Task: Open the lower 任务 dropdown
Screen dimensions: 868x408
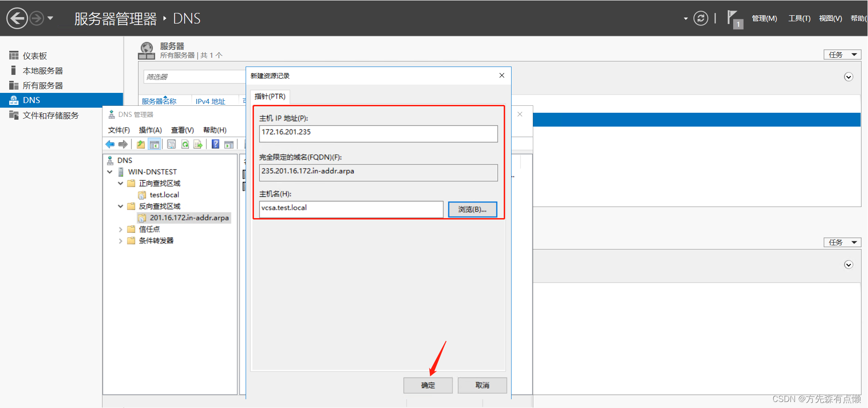Action: [842, 242]
